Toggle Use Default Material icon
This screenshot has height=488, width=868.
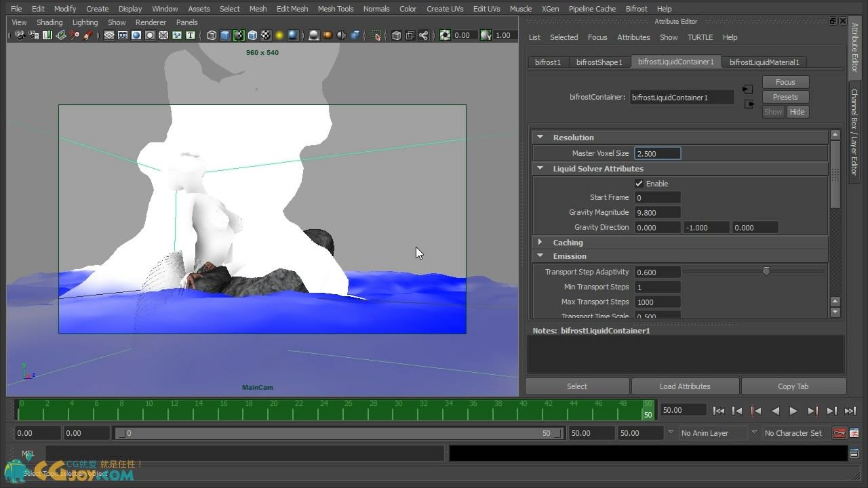point(239,35)
